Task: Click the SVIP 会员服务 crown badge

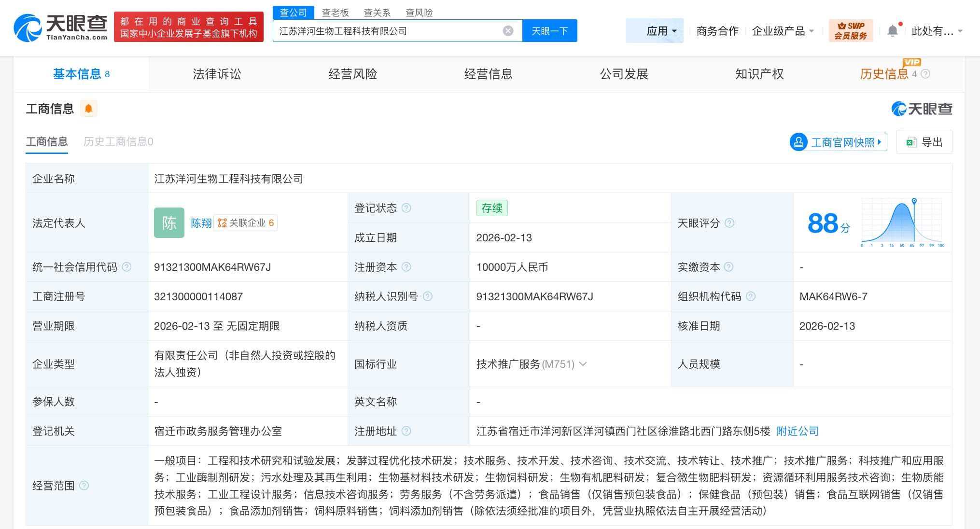Action: coord(851,30)
